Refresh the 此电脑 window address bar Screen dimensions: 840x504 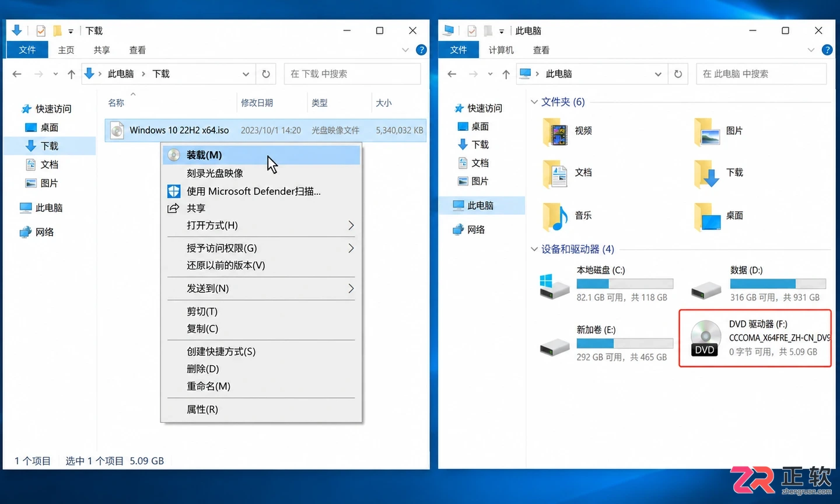coord(678,74)
